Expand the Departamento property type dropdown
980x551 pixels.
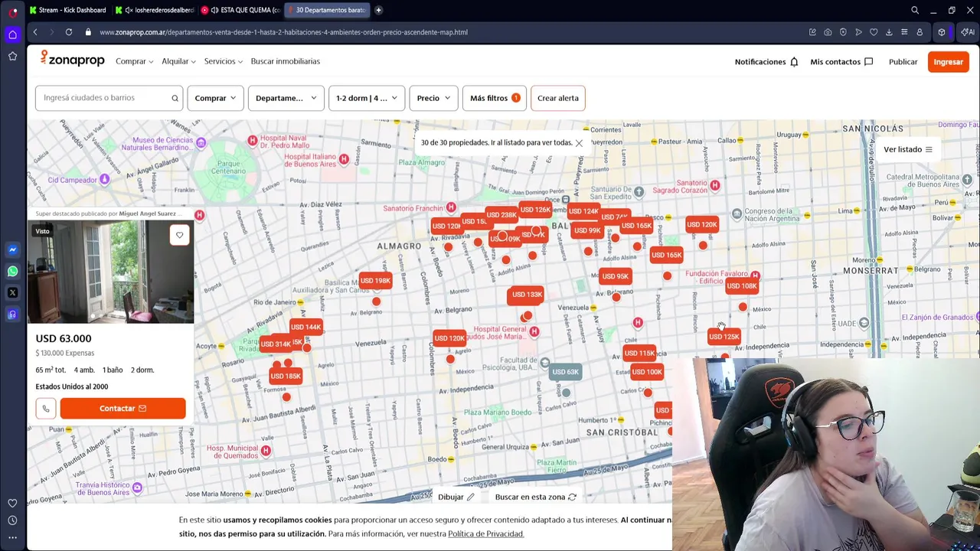[286, 98]
